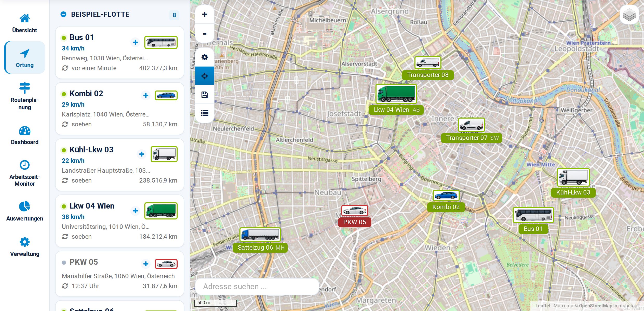Open the Übersicht home page

coord(25,23)
